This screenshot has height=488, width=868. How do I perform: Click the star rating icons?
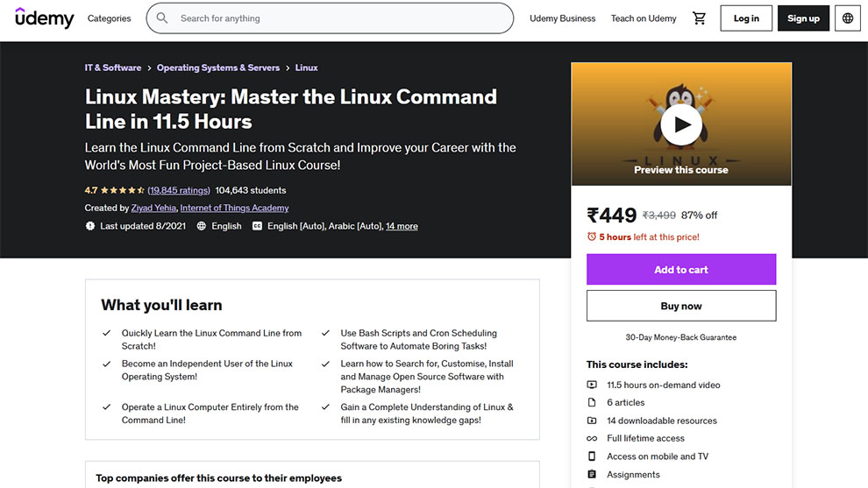point(123,190)
